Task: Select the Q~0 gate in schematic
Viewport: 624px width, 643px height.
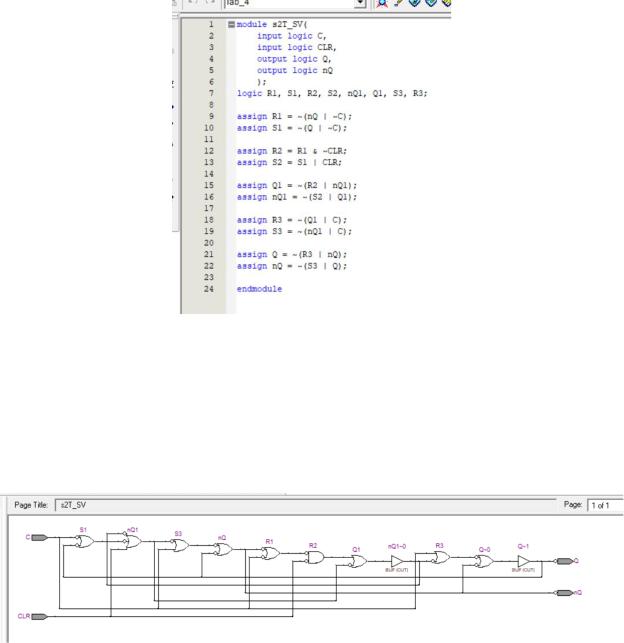Action: tap(484, 561)
